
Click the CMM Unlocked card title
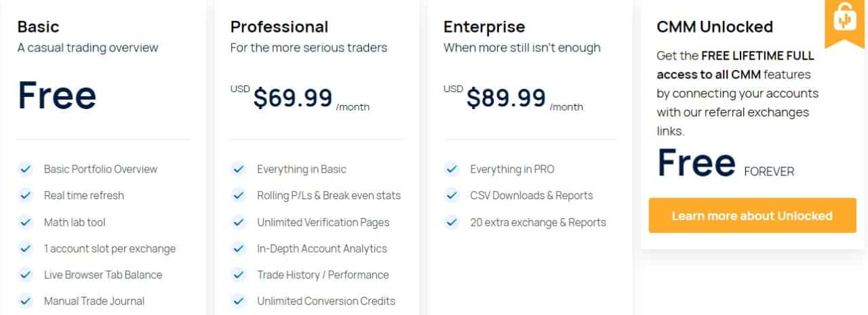click(715, 26)
